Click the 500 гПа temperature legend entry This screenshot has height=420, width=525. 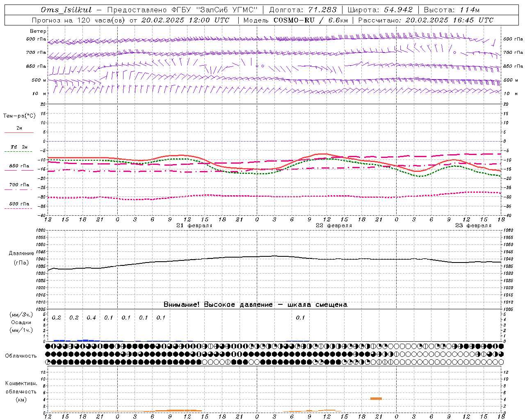[x=19, y=204]
